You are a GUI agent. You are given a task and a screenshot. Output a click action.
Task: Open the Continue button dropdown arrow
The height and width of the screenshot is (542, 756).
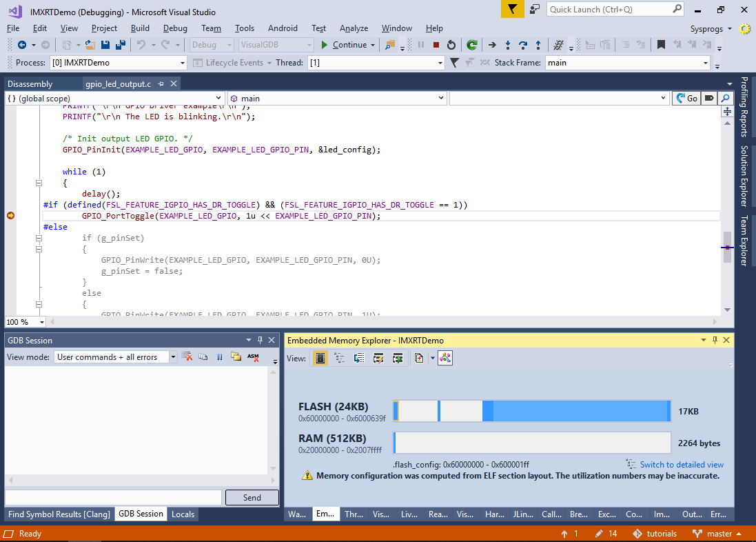click(x=373, y=45)
